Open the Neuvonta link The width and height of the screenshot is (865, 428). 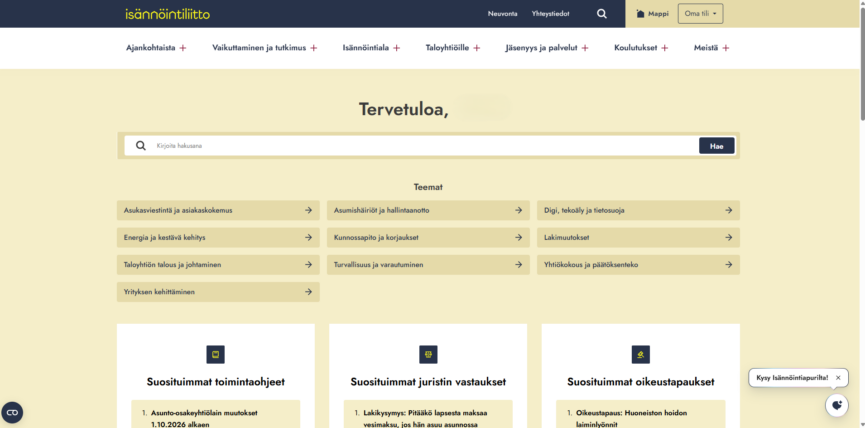(503, 14)
